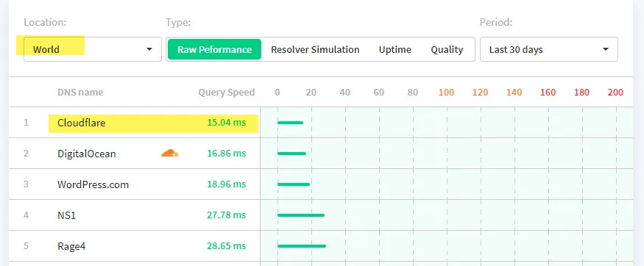644x266 pixels.
Task: Switch to the Resolver Simulation tab
Action: tap(315, 49)
